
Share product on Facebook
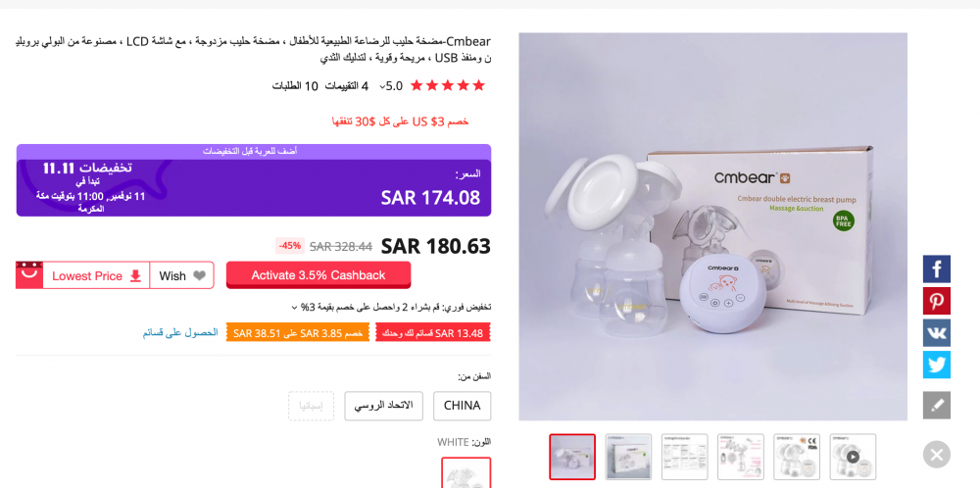click(x=936, y=269)
